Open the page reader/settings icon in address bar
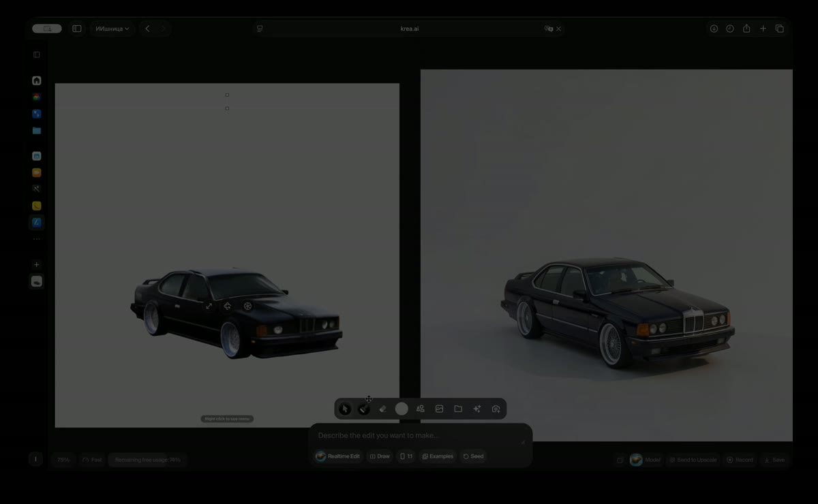 coord(260,29)
